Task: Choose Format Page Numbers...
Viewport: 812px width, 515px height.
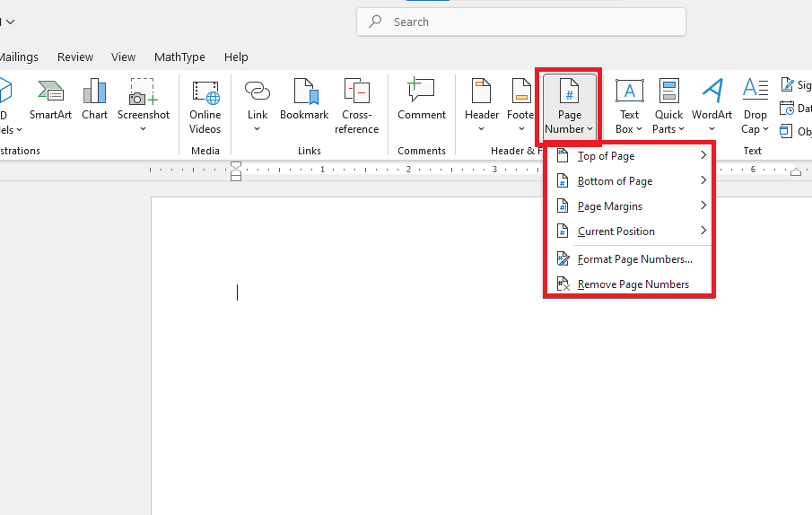Action: point(629,258)
